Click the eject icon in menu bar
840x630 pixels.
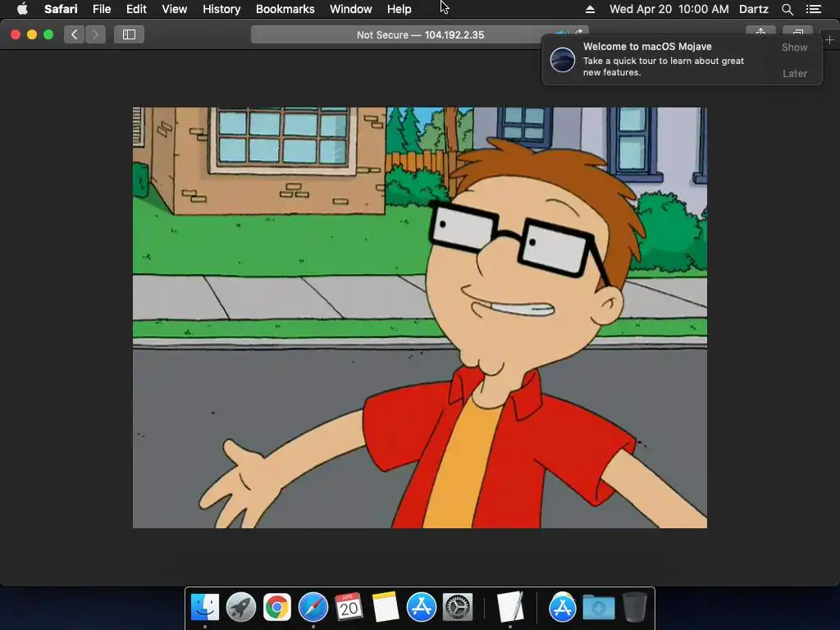point(590,9)
